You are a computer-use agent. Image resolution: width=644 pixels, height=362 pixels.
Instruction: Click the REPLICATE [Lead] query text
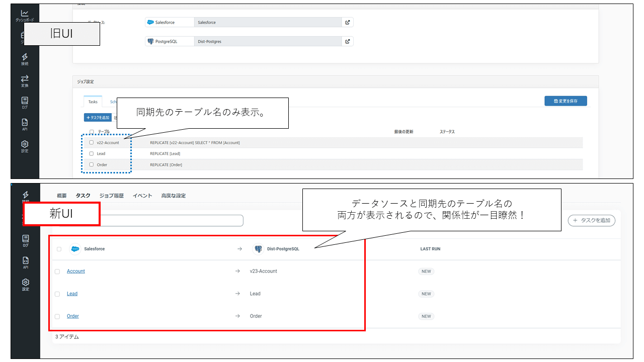(x=165, y=154)
